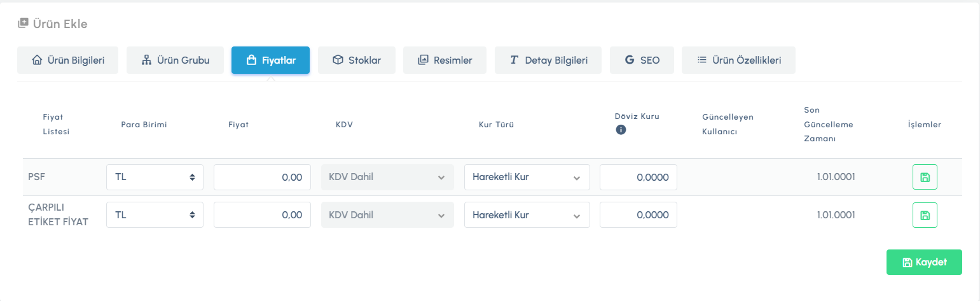The height and width of the screenshot is (301, 980).
Task: Click the PSF row KDV Dahil dropdown
Action: (387, 177)
